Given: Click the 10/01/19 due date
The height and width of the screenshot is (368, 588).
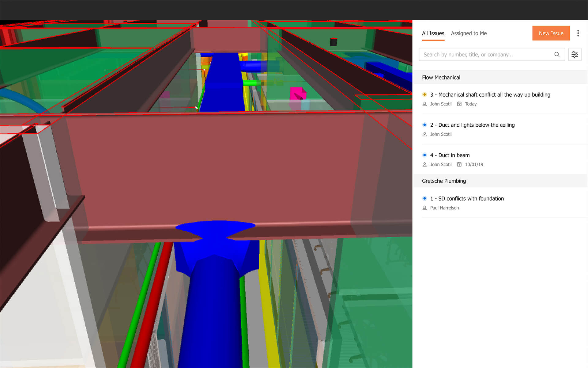Looking at the screenshot, I should [x=474, y=165].
